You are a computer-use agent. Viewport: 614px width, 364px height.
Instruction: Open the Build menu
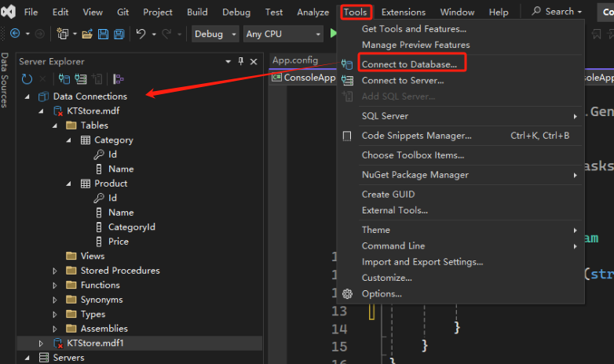197,12
